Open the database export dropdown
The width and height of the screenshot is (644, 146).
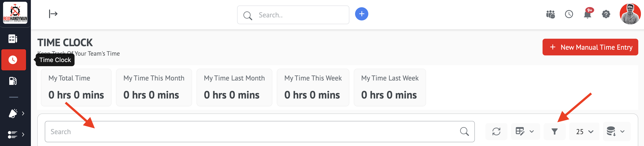coord(616,131)
